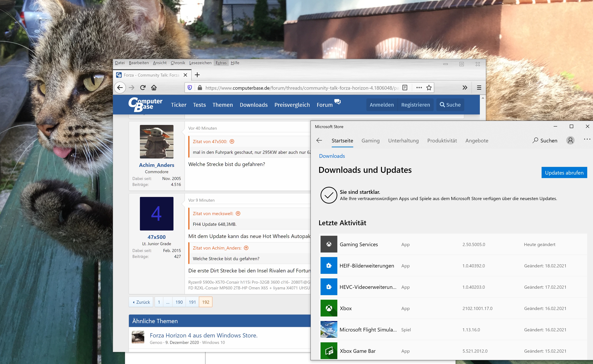Click Updates abrufen button

click(564, 173)
